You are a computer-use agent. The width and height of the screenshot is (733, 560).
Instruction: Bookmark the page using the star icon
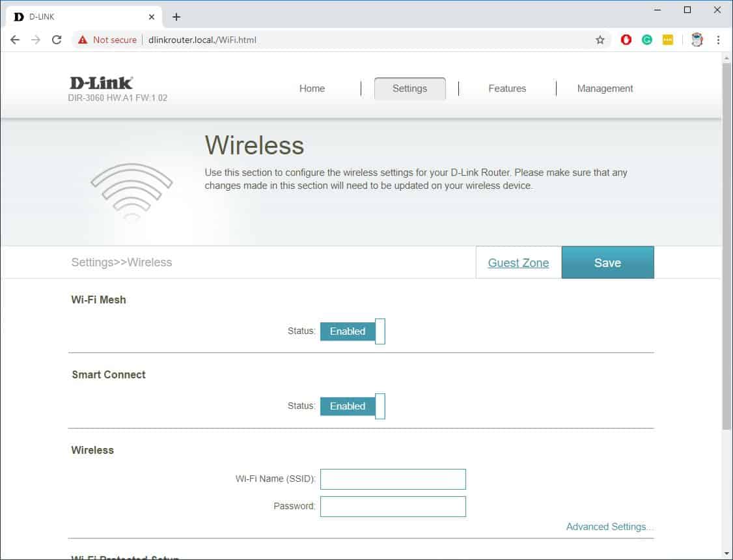click(600, 40)
